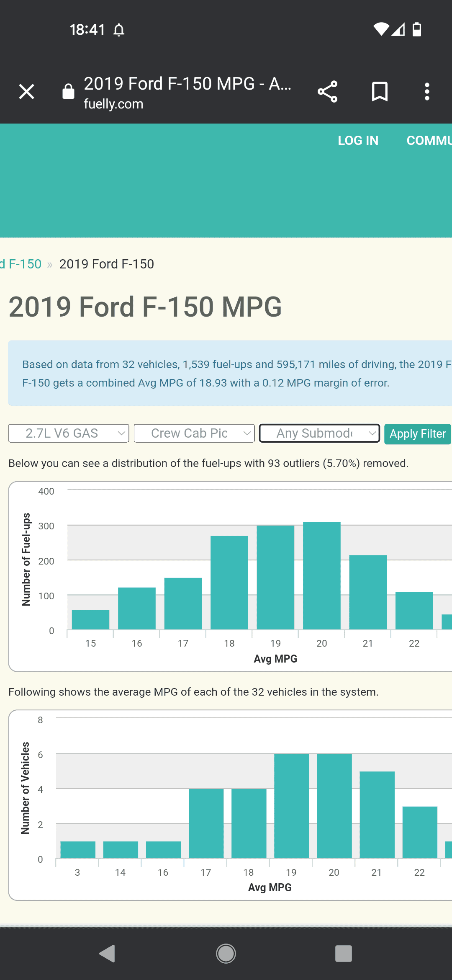452x980 pixels.
Task: Tap 'Avg MPG' label under fuel-ups chart
Action: point(275,659)
